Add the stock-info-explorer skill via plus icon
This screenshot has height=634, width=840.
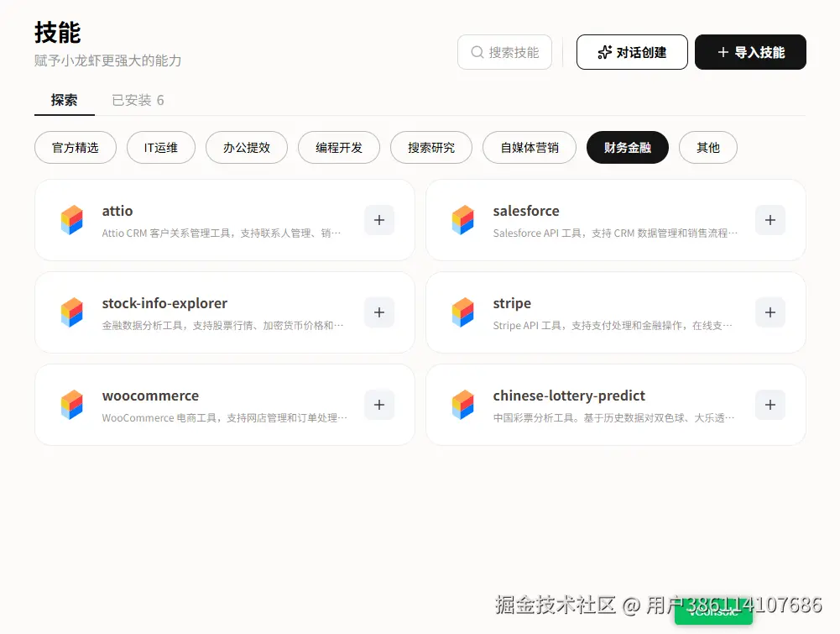[379, 312]
